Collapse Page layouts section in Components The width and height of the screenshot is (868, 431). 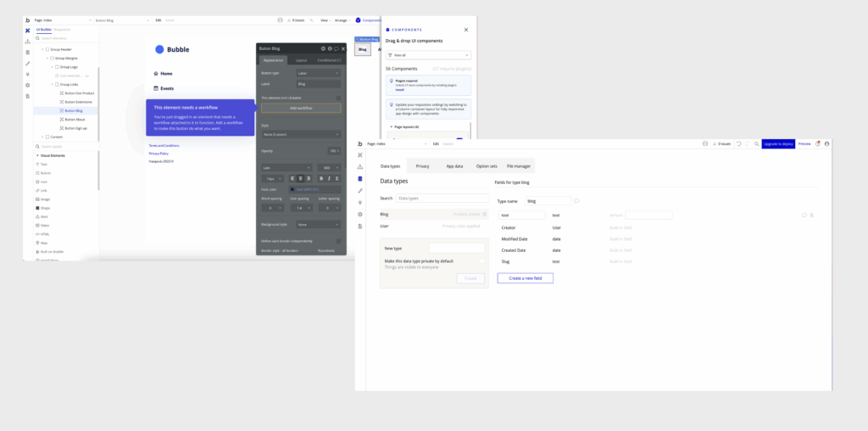[392, 127]
